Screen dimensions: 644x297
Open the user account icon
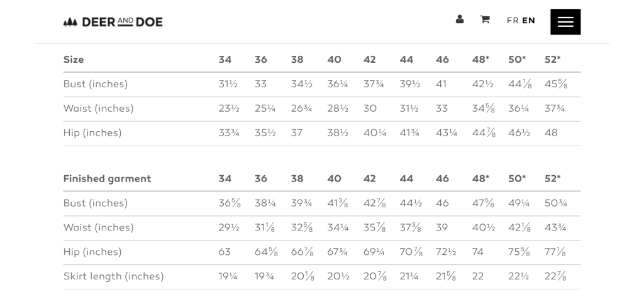(x=460, y=19)
